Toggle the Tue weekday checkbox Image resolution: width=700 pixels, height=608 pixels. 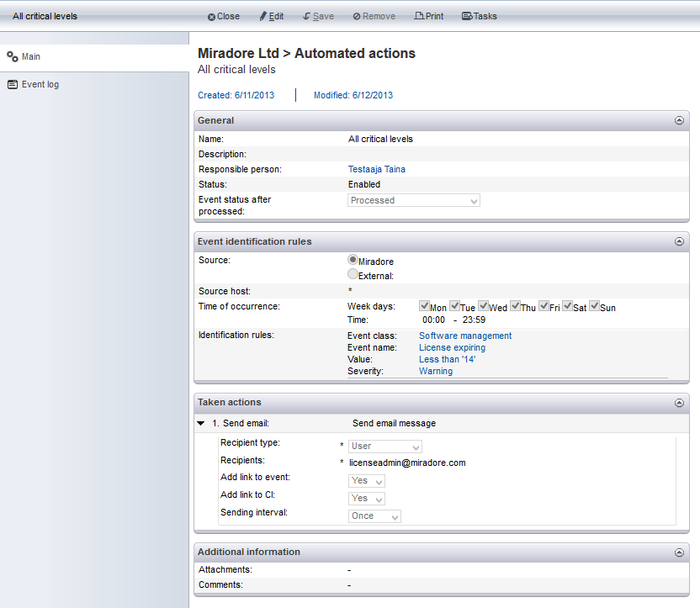(454, 306)
